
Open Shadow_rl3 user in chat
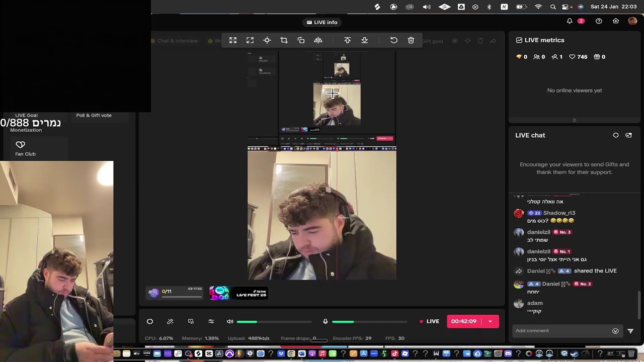(559, 213)
